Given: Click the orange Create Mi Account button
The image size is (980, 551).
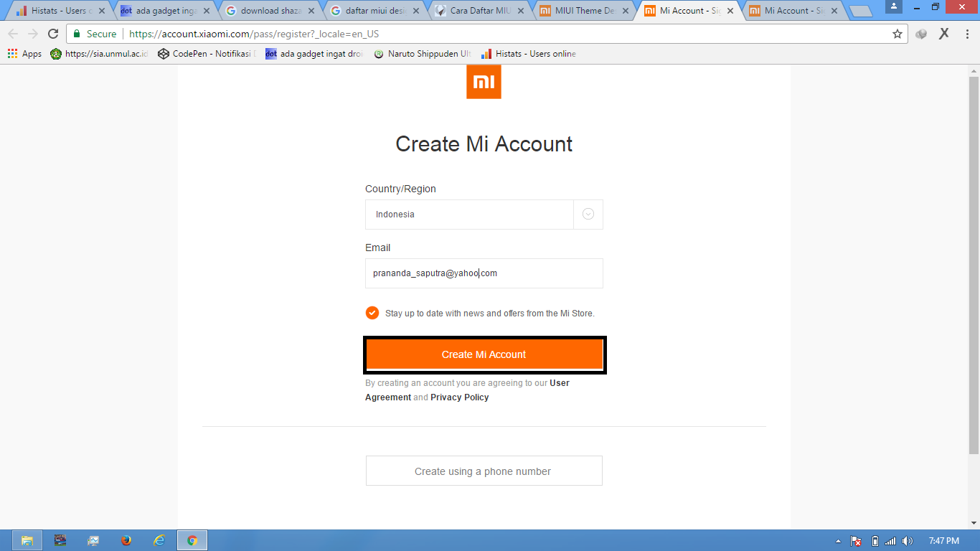Looking at the screenshot, I should tap(484, 354).
